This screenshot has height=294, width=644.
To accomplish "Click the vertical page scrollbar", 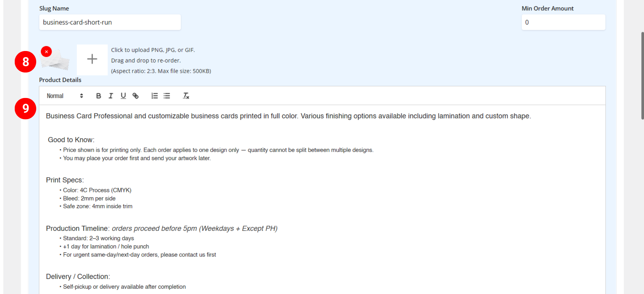I will [x=642, y=76].
